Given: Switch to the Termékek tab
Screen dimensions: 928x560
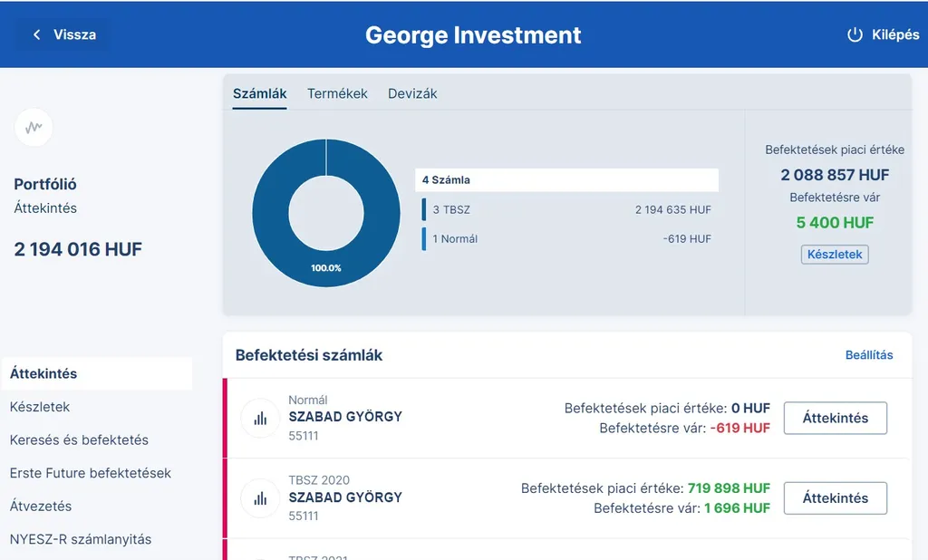Looking at the screenshot, I should coord(337,93).
